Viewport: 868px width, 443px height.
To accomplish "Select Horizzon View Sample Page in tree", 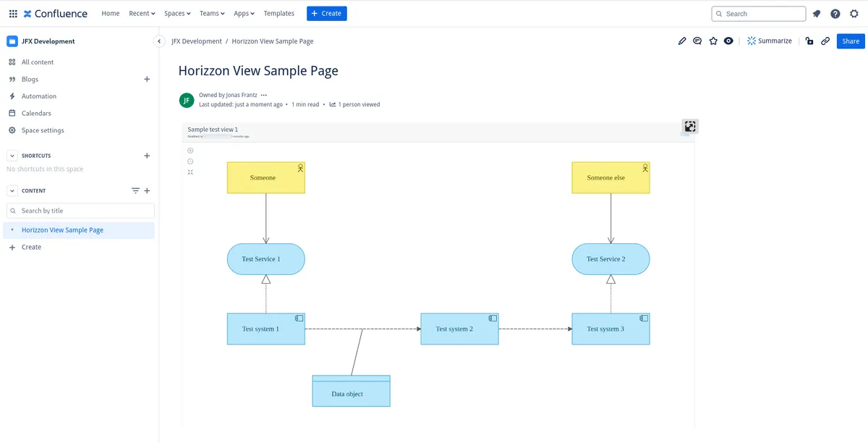I will (80, 230).
